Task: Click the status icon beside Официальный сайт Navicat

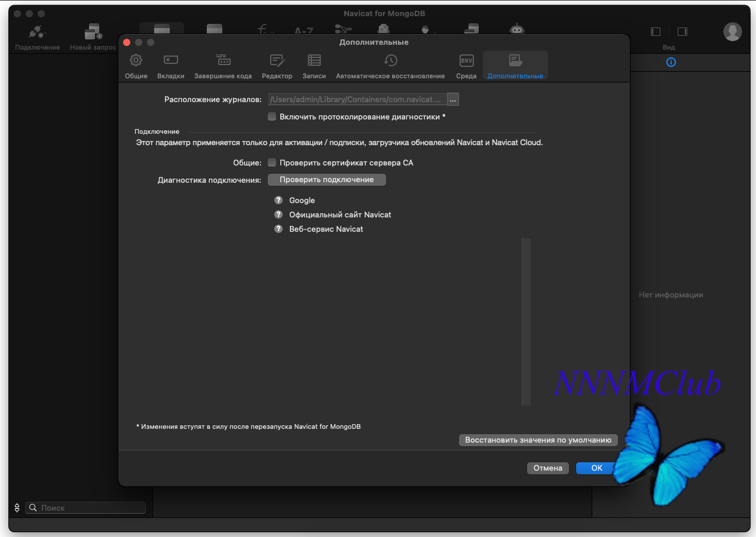Action: [278, 214]
